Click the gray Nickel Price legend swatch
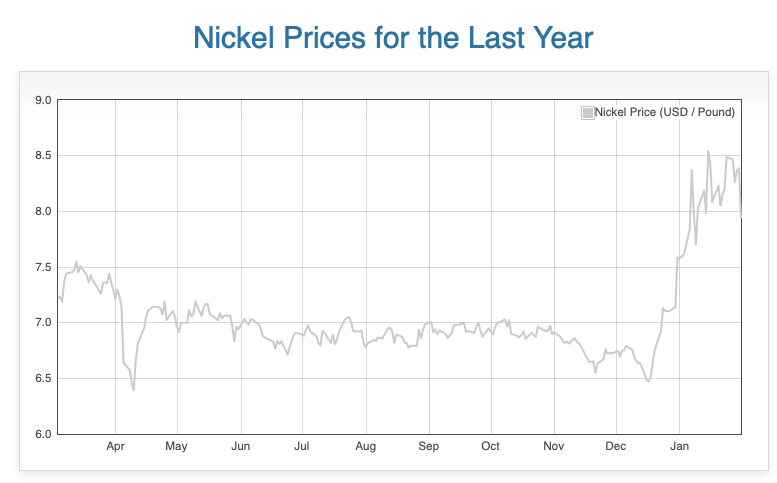The height and width of the screenshot is (483, 777). pyautogui.click(x=587, y=112)
